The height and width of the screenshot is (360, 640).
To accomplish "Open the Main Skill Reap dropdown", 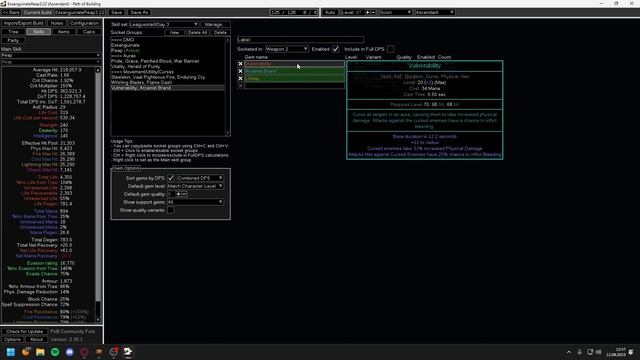I will [x=51, y=55].
